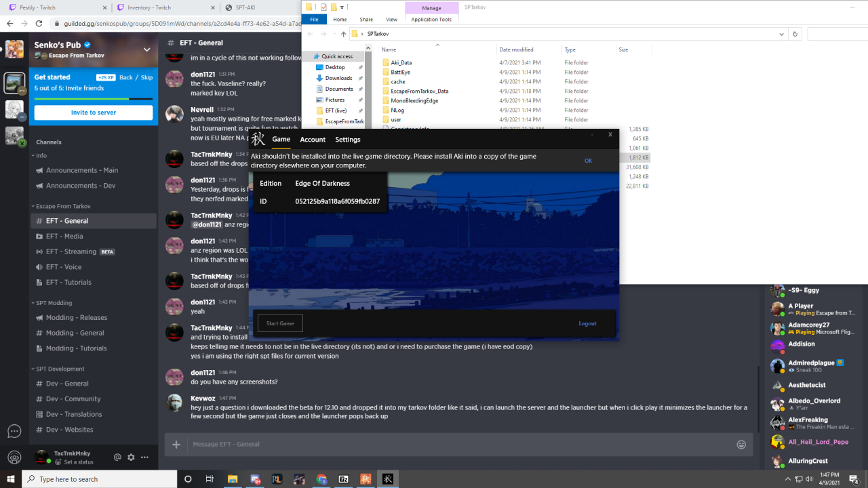This screenshot has height=488, width=868.
Task: Open the mentions @ icon in Guilded user bar
Action: click(x=117, y=457)
